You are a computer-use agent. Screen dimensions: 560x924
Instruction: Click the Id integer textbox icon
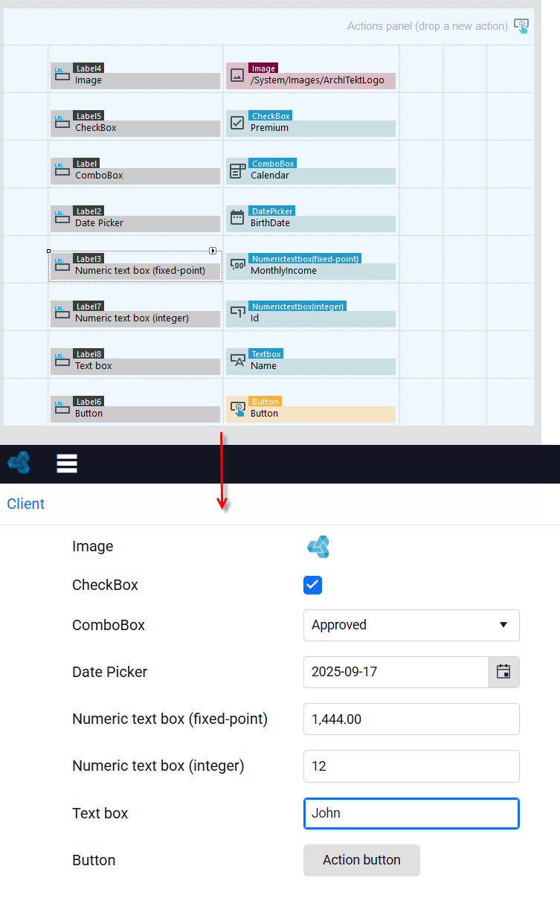pos(237,313)
